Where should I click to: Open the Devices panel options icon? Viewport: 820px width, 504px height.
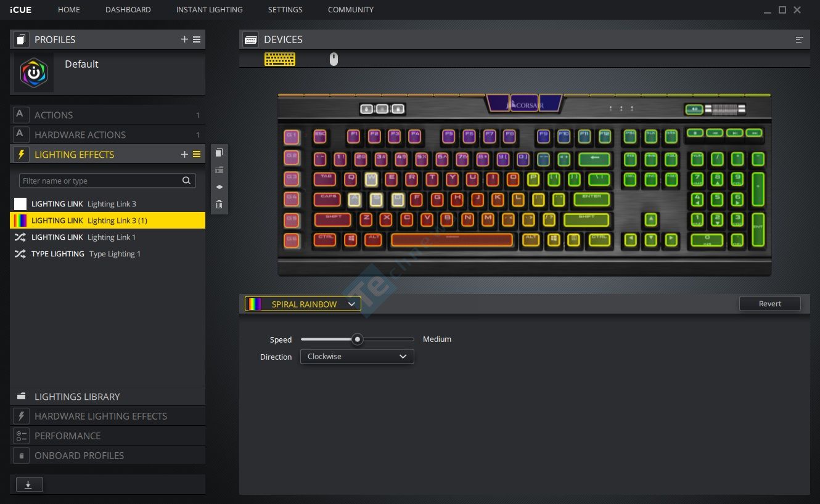pos(800,39)
